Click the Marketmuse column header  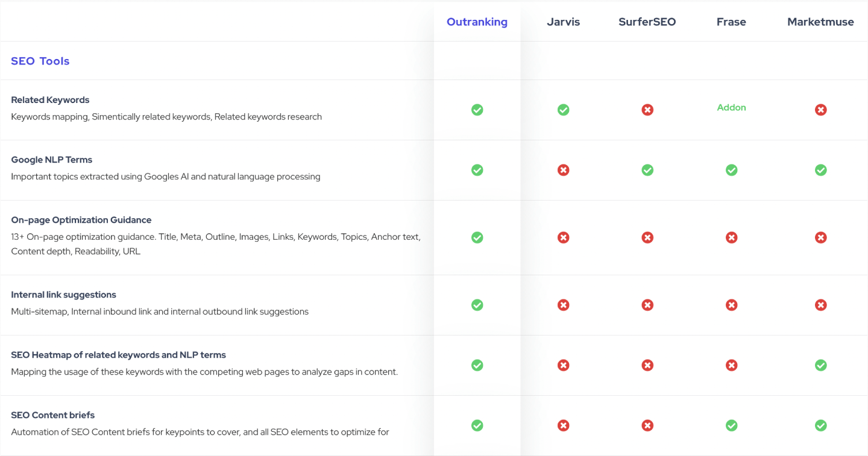coord(820,22)
